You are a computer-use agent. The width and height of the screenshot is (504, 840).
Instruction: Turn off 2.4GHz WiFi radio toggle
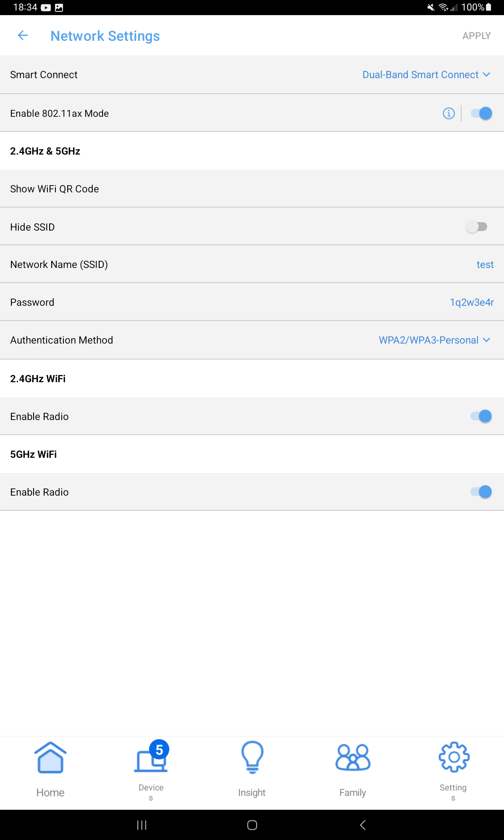[x=481, y=416]
